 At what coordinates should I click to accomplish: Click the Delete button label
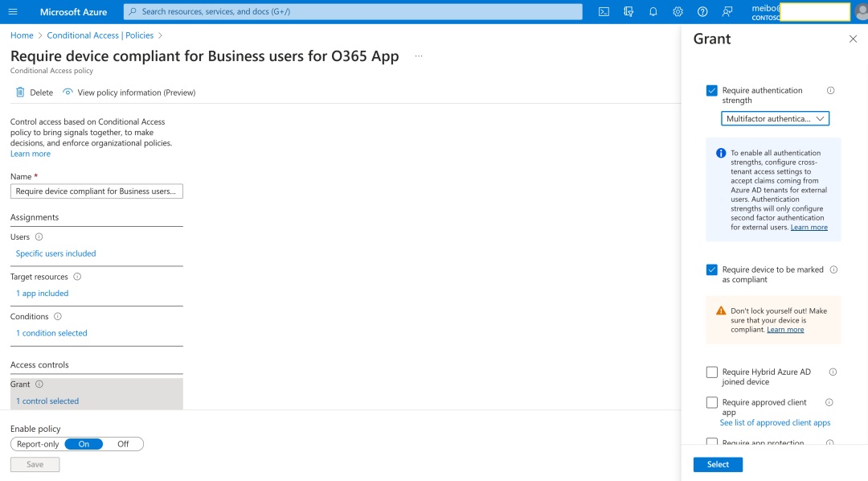(42, 92)
